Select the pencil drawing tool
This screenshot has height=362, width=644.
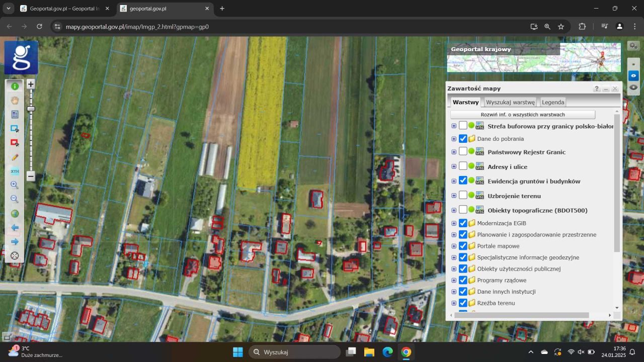[x=15, y=157]
